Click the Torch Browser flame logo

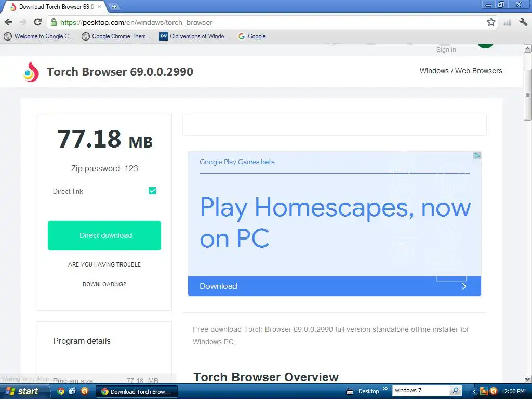31,72
